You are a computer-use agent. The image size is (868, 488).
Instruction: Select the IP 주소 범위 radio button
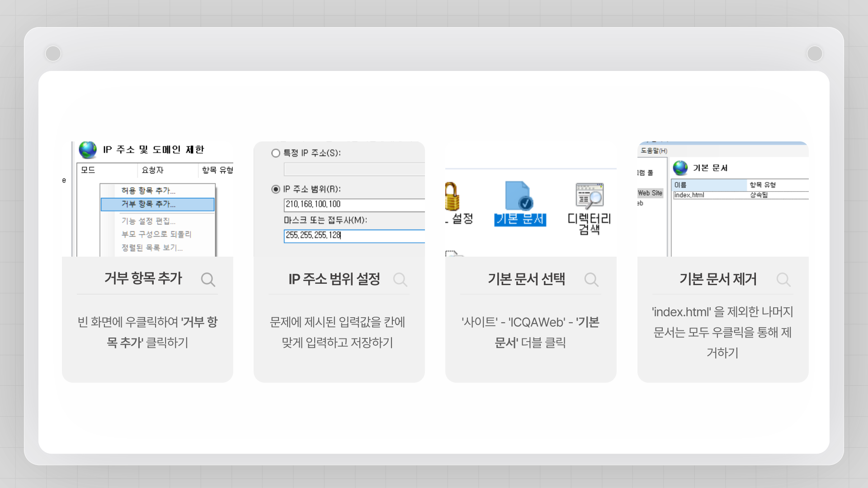(276, 189)
